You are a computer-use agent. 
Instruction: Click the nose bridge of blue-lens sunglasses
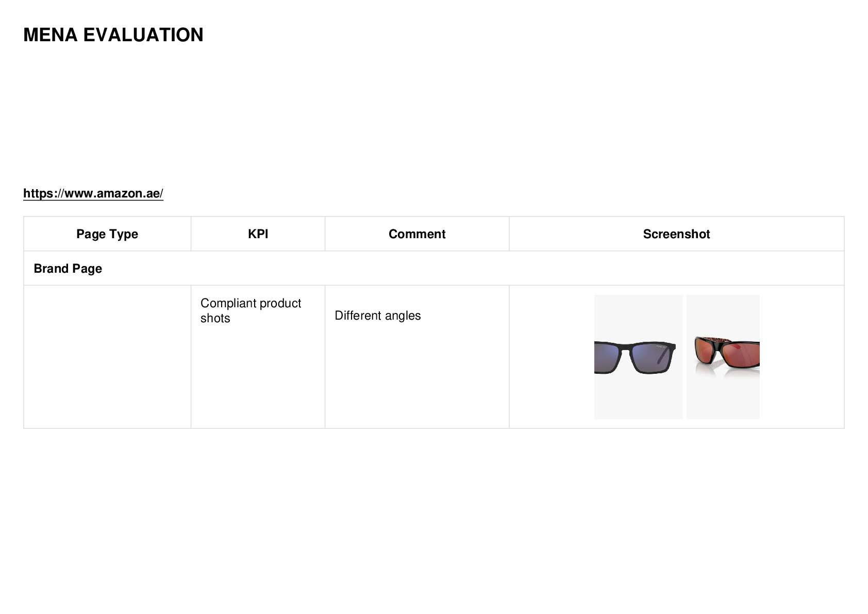pos(625,350)
